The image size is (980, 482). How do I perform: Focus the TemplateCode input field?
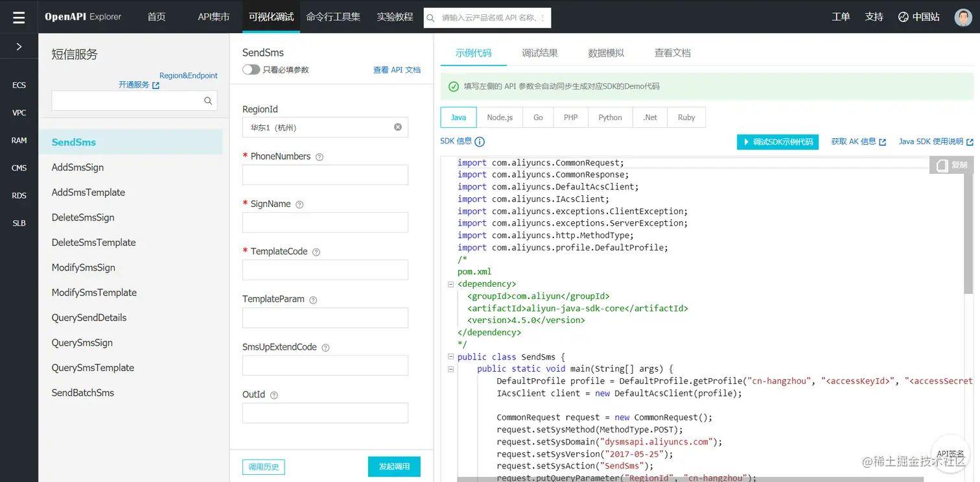325,270
